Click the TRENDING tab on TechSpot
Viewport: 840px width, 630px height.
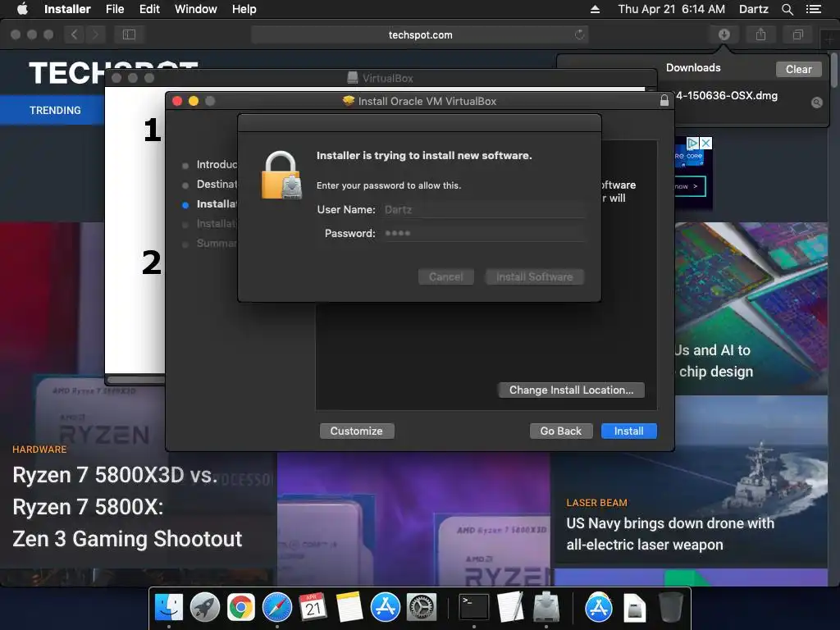coord(55,111)
